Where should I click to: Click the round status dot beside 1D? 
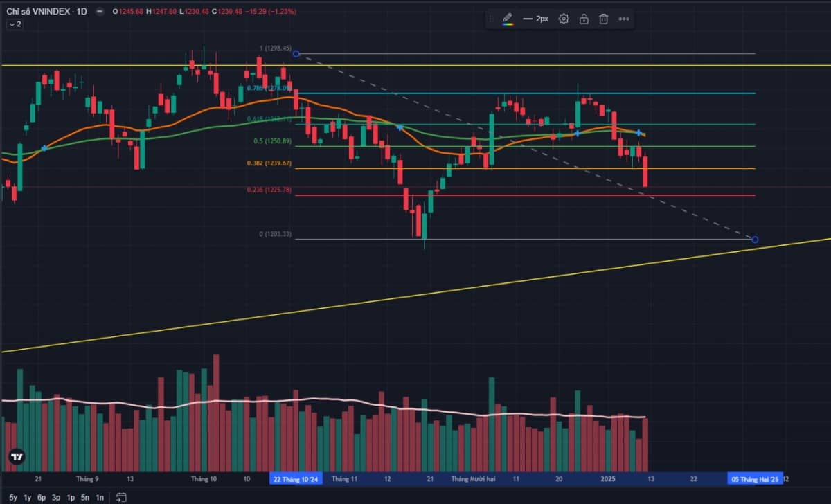(x=100, y=11)
